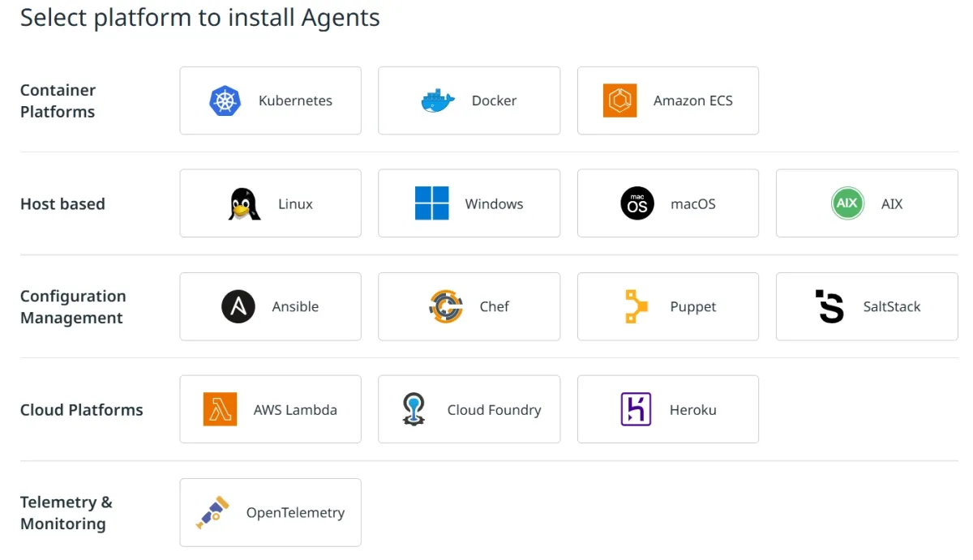The width and height of the screenshot is (973, 560).
Task: Click the Configuration Management category label
Action: click(x=73, y=306)
